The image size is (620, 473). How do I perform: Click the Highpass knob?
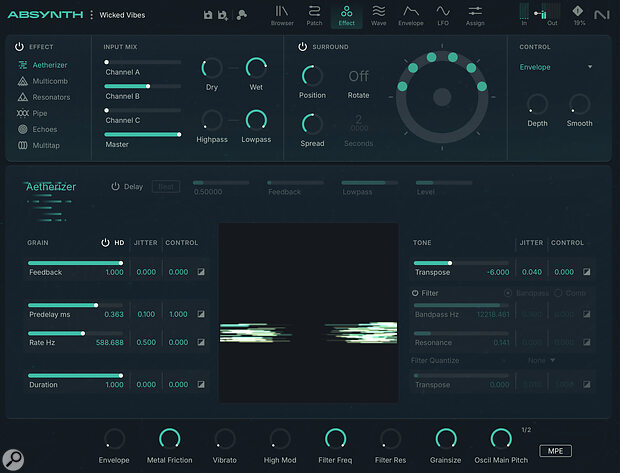[x=212, y=120]
